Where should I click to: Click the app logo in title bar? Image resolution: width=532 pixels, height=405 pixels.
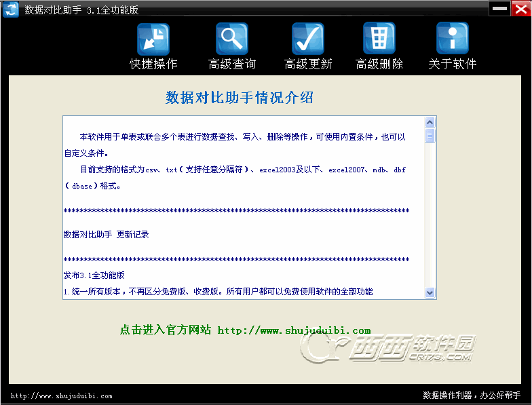point(11,9)
